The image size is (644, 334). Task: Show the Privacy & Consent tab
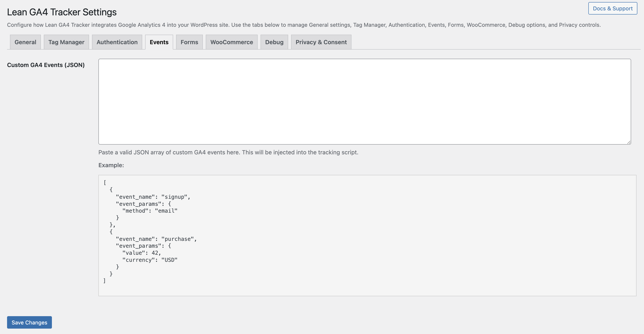point(321,42)
